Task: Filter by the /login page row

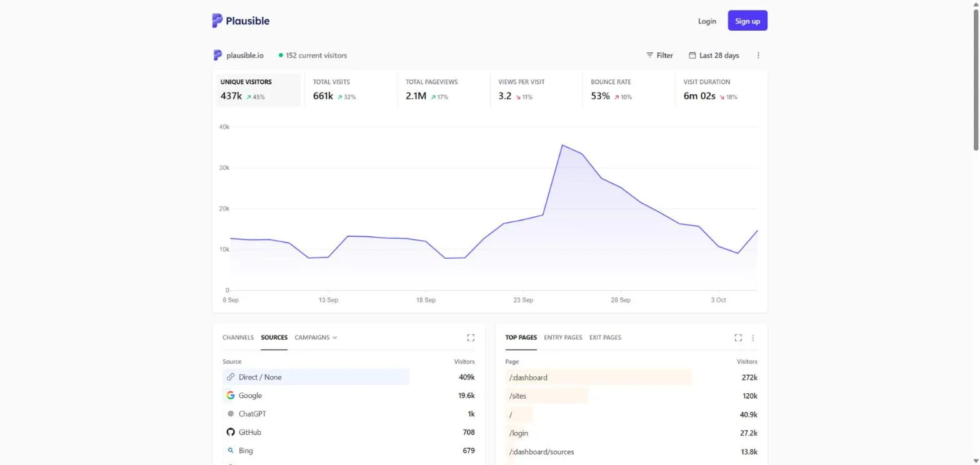Action: coord(631,433)
